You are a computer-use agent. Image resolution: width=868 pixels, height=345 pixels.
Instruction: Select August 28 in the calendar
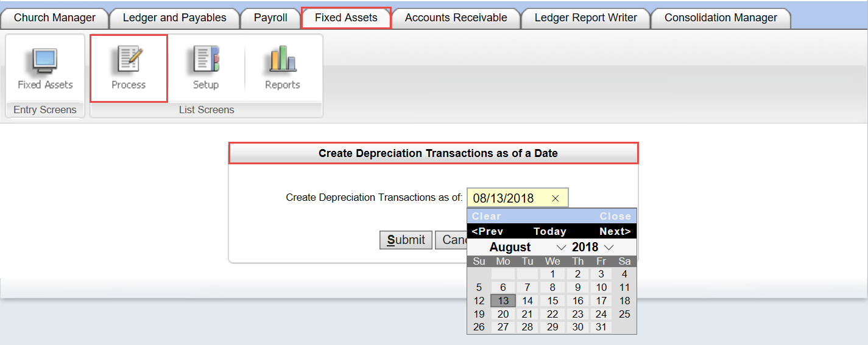528,327
